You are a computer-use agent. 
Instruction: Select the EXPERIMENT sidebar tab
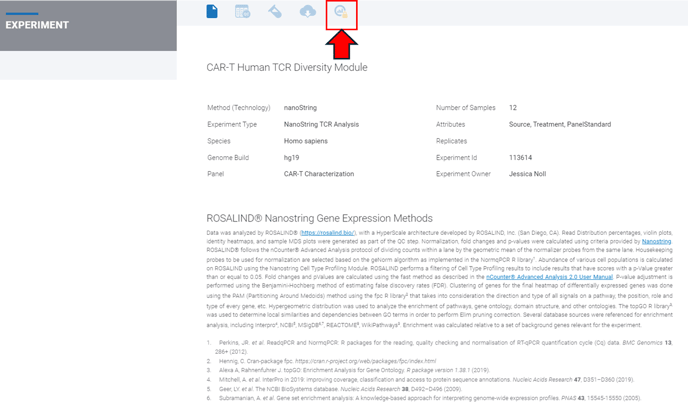pos(37,25)
